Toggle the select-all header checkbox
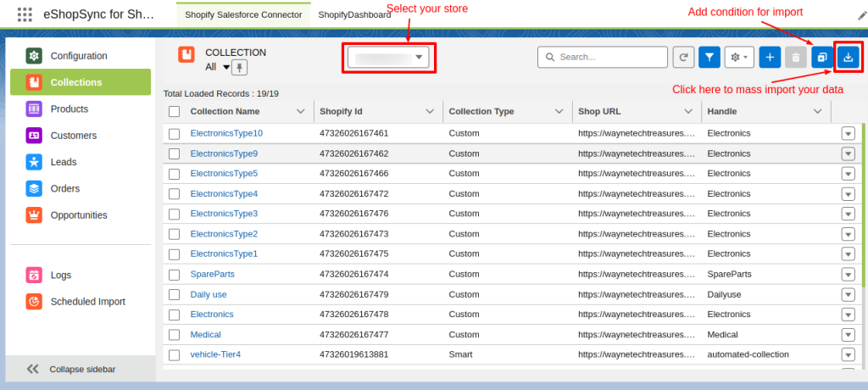This screenshot has height=390, width=868. point(175,111)
